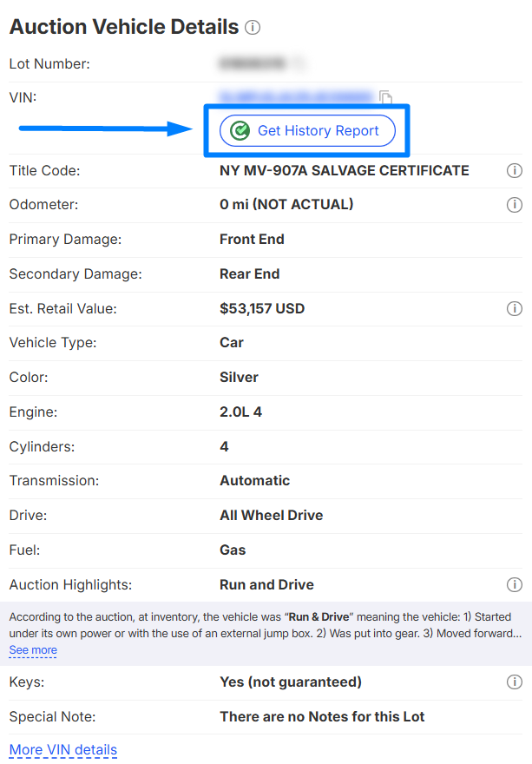Click the All Wheel Drive value
The height and width of the screenshot is (764, 532).
coord(271,515)
